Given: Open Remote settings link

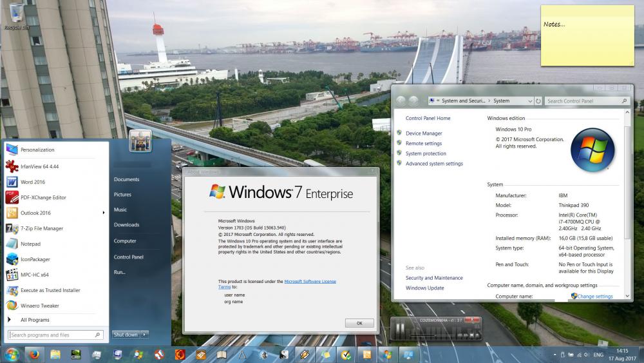Looking at the screenshot, I should (424, 144).
